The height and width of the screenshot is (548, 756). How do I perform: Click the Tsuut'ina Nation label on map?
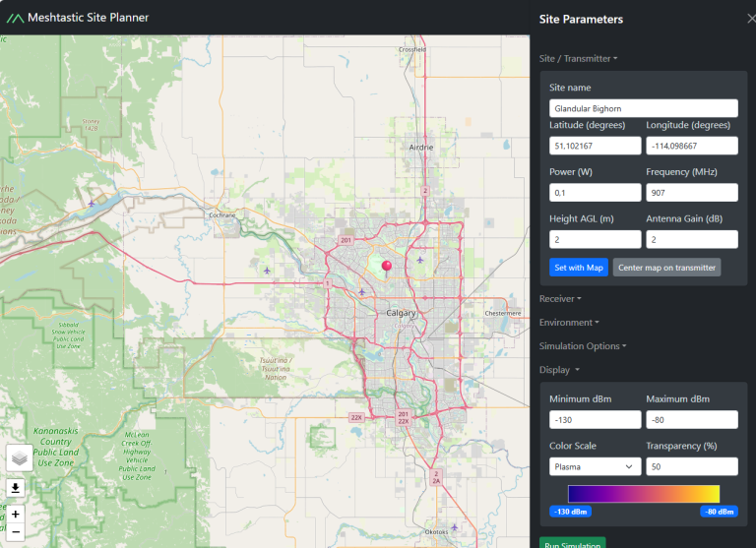pos(276,369)
